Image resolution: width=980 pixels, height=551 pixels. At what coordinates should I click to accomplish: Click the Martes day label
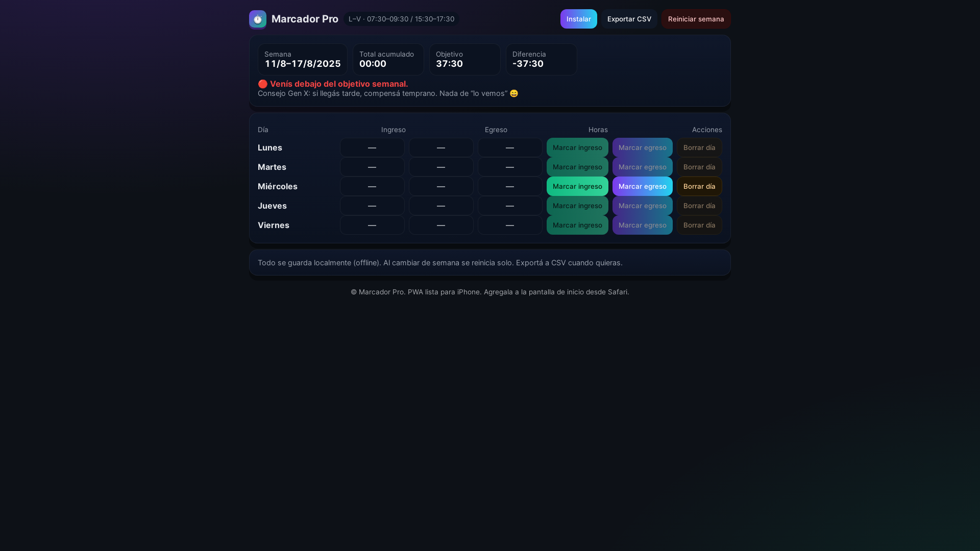tap(272, 167)
